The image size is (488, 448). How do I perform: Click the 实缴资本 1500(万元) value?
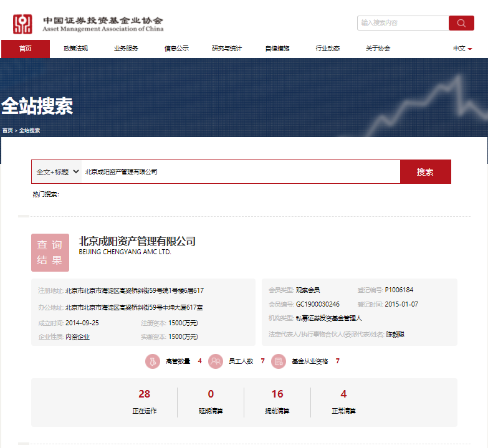click(183, 336)
